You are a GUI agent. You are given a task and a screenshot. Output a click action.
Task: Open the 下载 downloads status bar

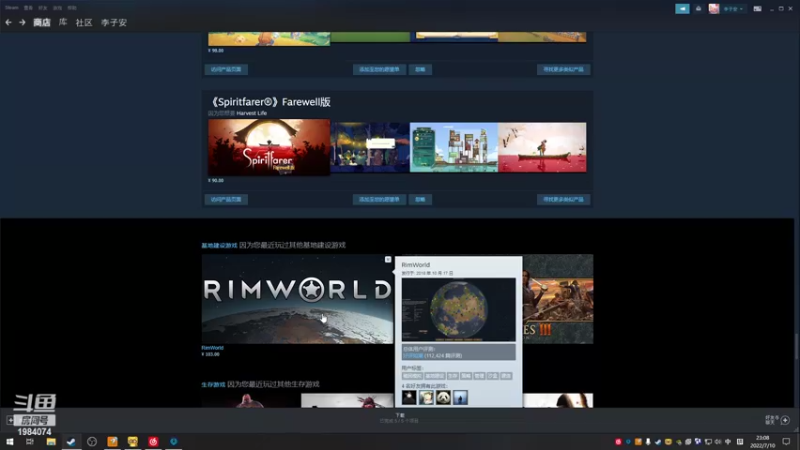[399, 418]
